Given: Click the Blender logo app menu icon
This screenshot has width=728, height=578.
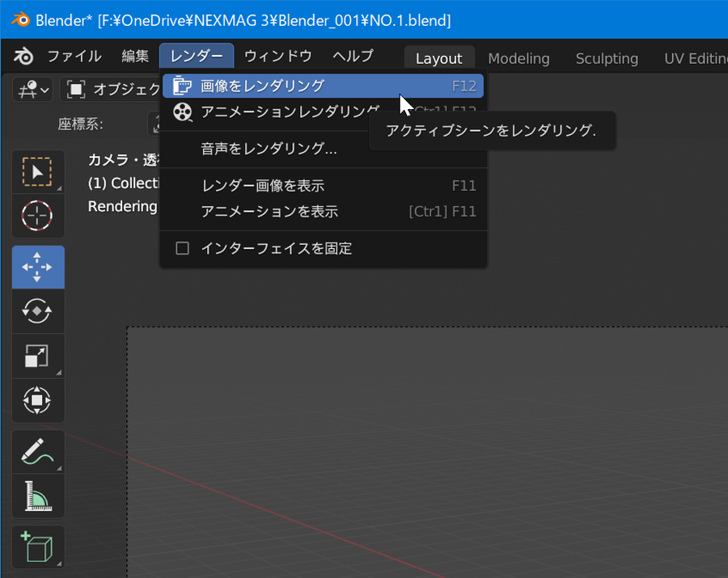Looking at the screenshot, I should tap(23, 56).
